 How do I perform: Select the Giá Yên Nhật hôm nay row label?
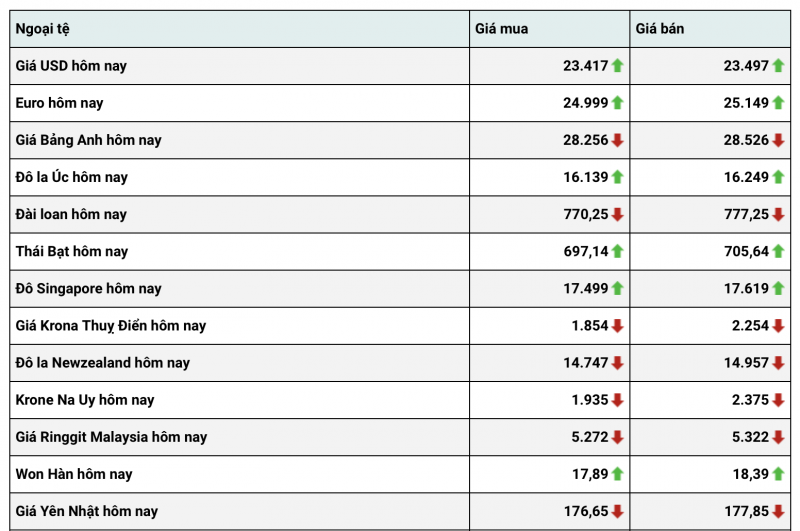[87, 511]
